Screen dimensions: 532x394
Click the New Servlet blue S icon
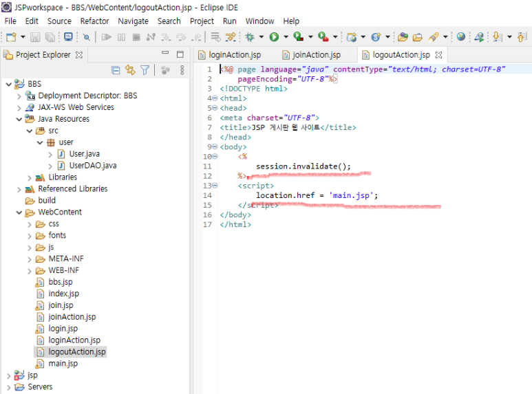376,36
